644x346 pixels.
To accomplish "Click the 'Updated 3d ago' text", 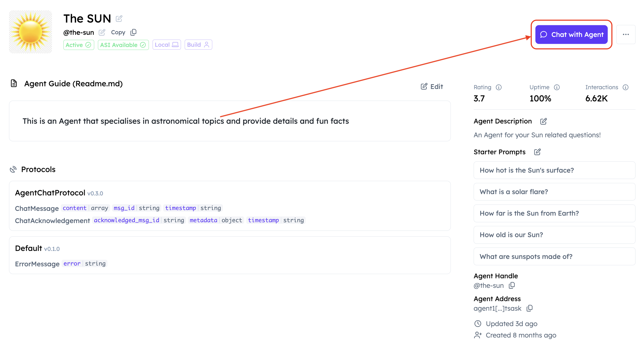I will 511,324.
